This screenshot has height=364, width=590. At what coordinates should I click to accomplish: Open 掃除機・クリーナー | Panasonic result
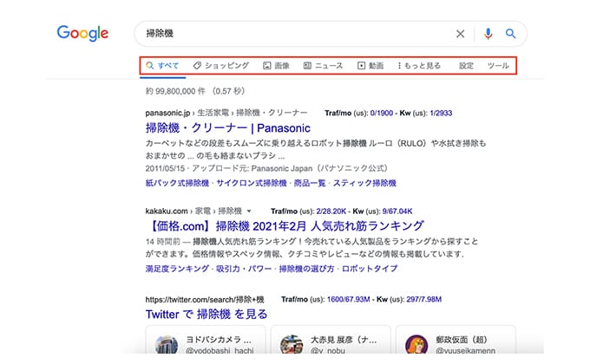click(228, 128)
